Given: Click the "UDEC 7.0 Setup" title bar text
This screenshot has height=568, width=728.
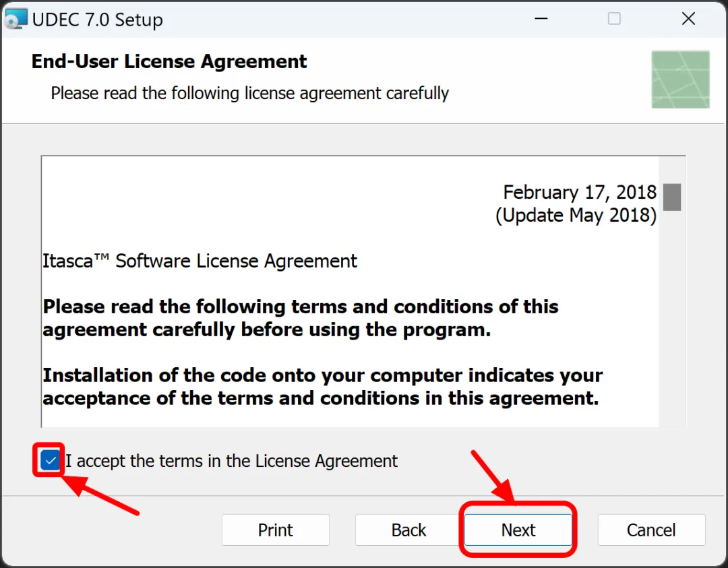Looking at the screenshot, I should pyautogui.click(x=98, y=20).
